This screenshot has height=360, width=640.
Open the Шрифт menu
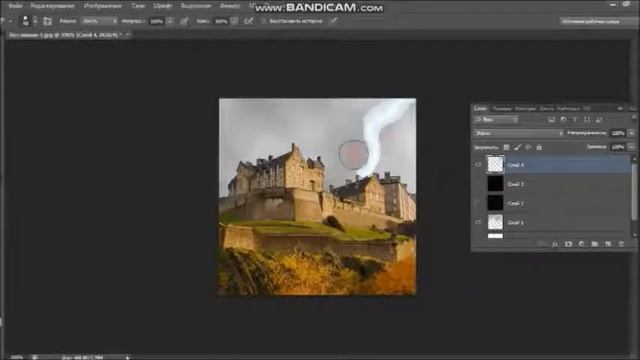point(162,6)
